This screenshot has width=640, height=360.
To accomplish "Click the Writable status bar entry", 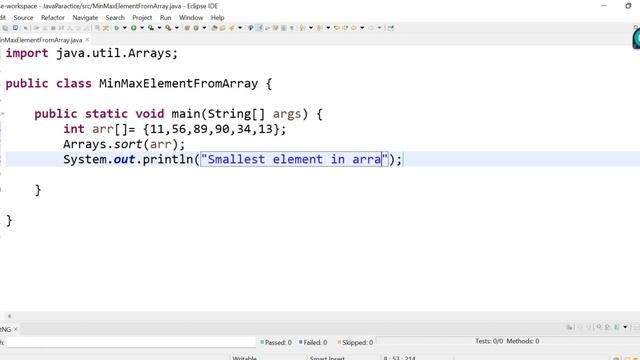I will pos(244,358).
